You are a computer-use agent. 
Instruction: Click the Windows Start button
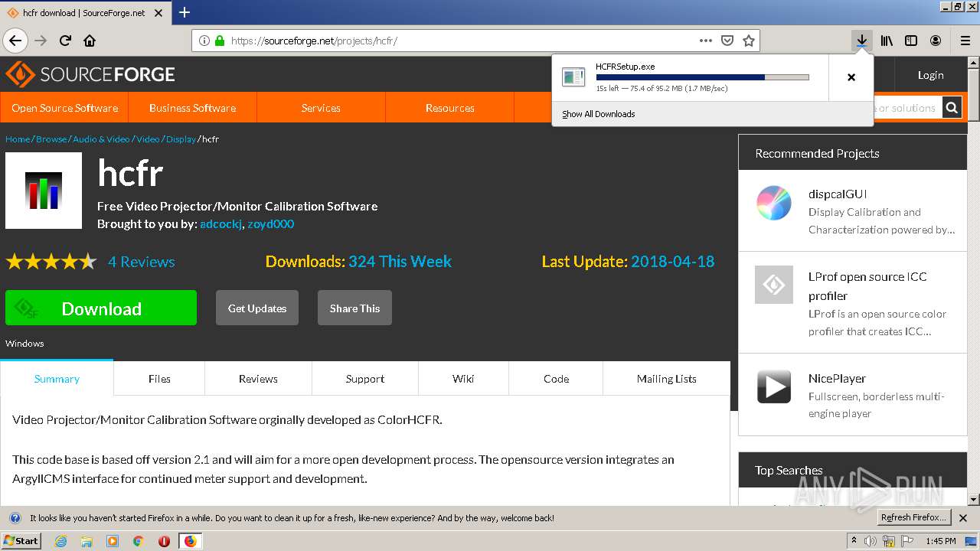tap(21, 541)
